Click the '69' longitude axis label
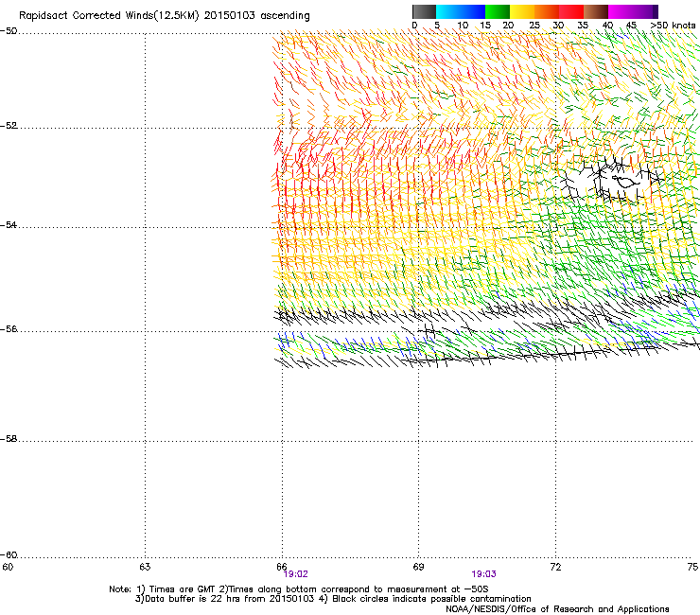 tap(418, 567)
